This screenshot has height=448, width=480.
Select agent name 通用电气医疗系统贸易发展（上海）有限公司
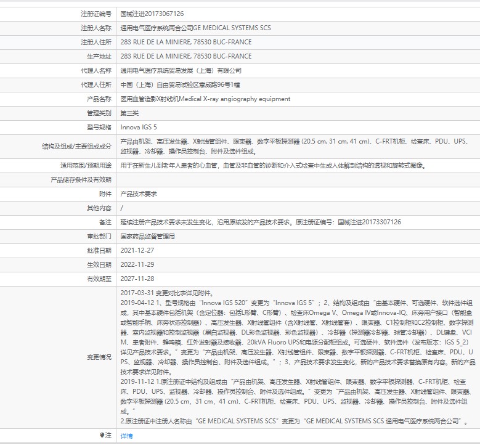click(x=181, y=71)
